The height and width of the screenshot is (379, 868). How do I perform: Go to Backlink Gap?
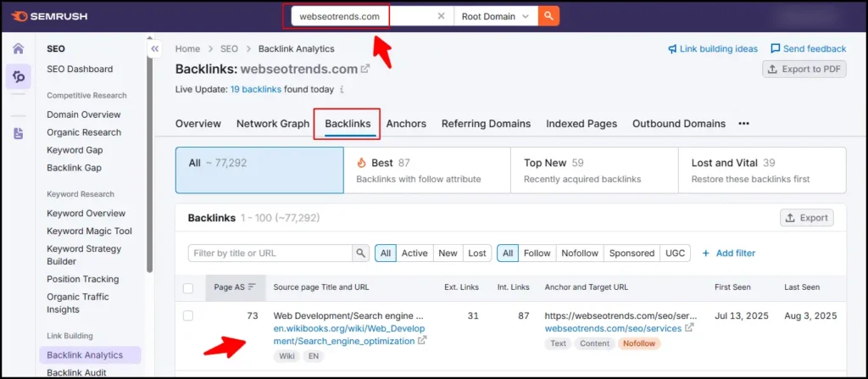click(x=75, y=168)
